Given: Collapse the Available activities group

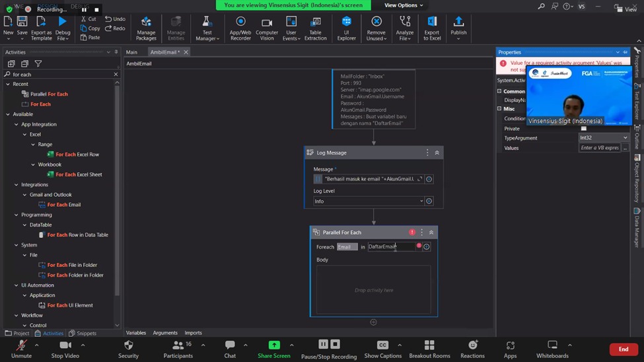Looking at the screenshot, I should tap(8, 114).
